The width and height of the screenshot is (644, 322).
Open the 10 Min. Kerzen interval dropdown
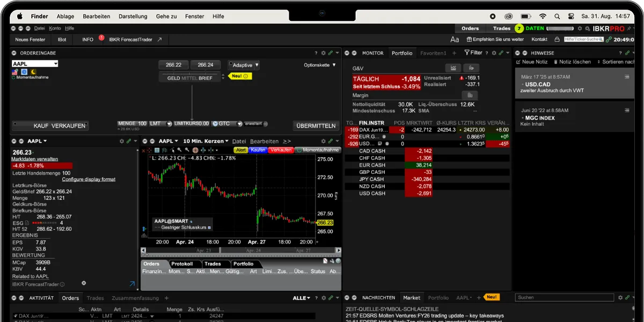[206, 141]
